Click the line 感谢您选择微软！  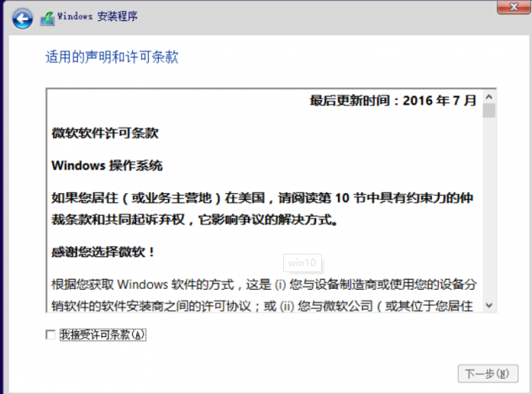103,252
